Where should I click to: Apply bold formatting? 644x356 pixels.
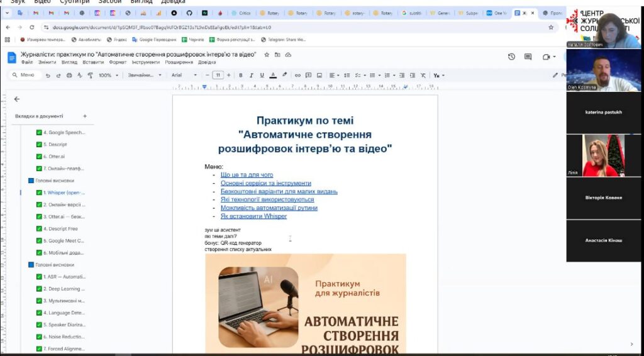pos(241,75)
